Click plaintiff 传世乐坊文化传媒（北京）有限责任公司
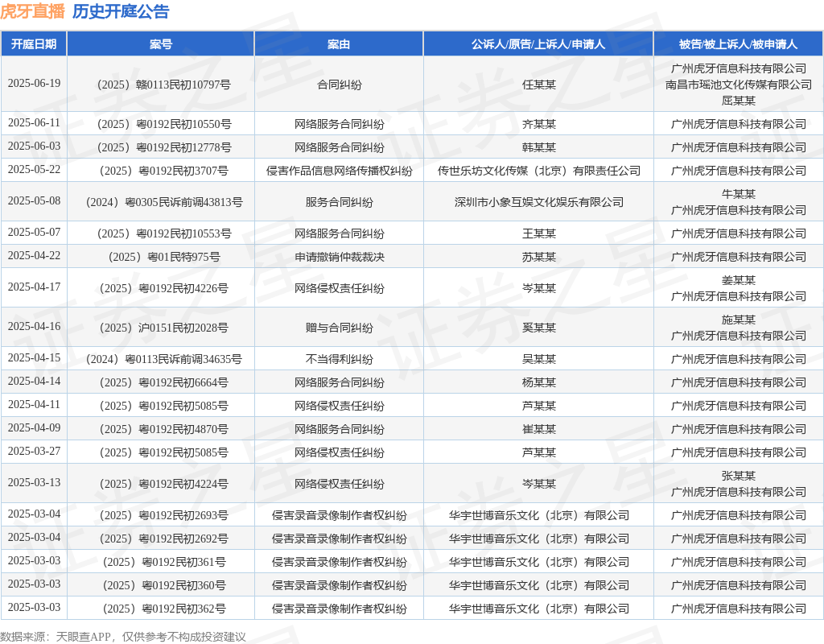The height and width of the screenshot is (644, 824). pyautogui.click(x=538, y=171)
